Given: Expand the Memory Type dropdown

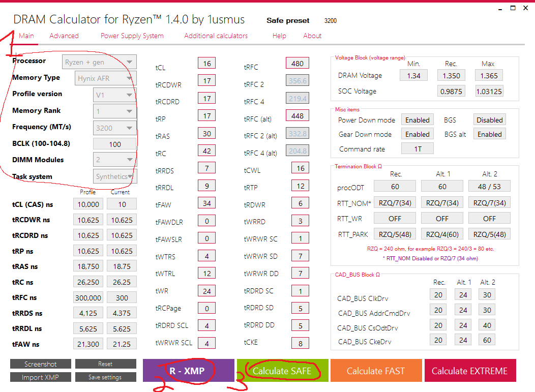Looking at the screenshot, I should 105,78.
